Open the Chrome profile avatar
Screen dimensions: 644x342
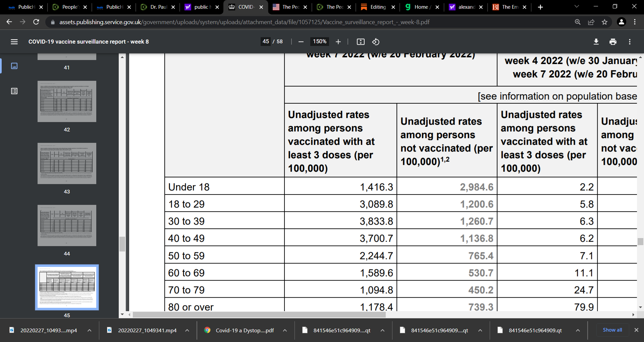621,22
